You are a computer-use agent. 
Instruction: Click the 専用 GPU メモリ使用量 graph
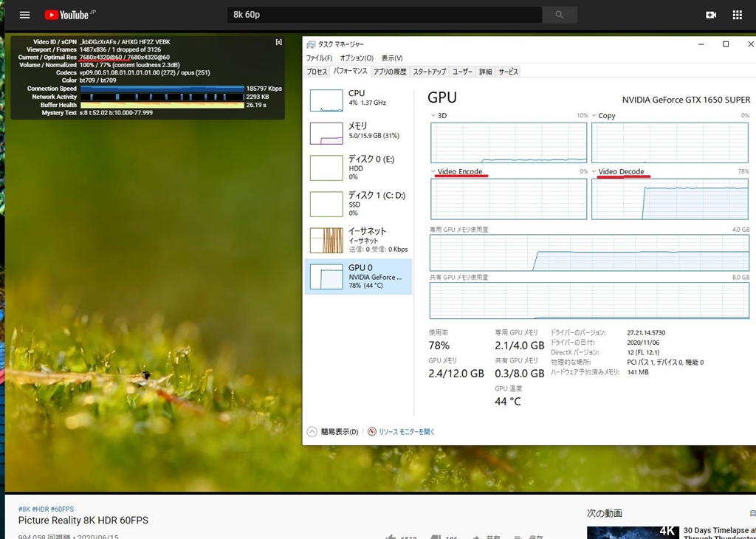pos(589,253)
